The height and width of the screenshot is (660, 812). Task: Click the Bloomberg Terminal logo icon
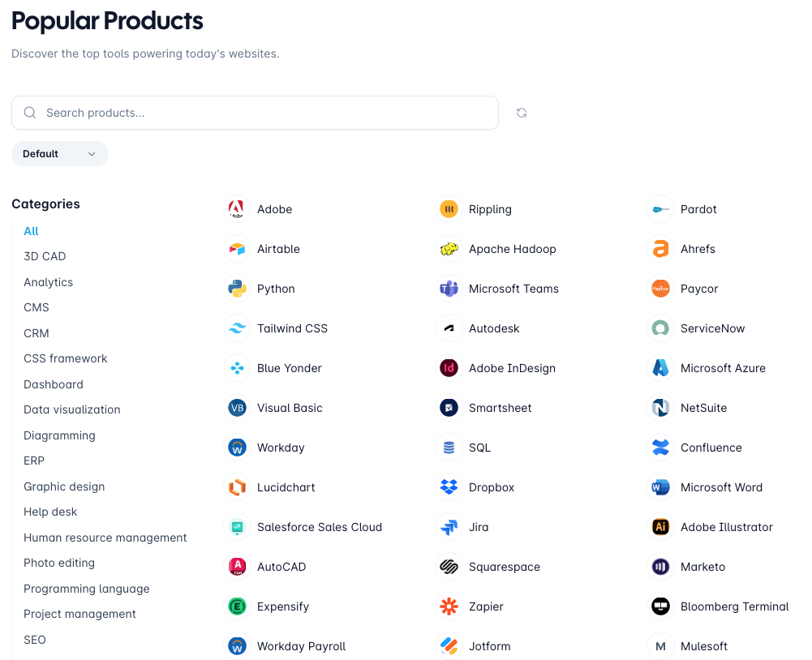pyautogui.click(x=661, y=606)
